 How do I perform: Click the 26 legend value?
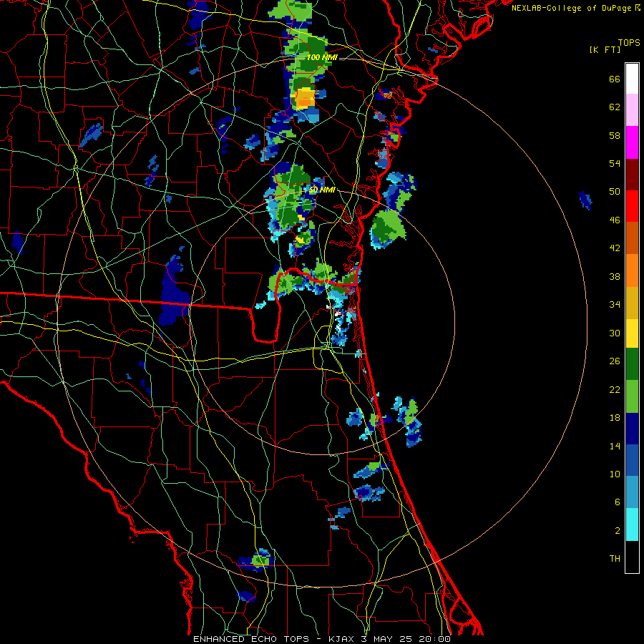(x=615, y=361)
